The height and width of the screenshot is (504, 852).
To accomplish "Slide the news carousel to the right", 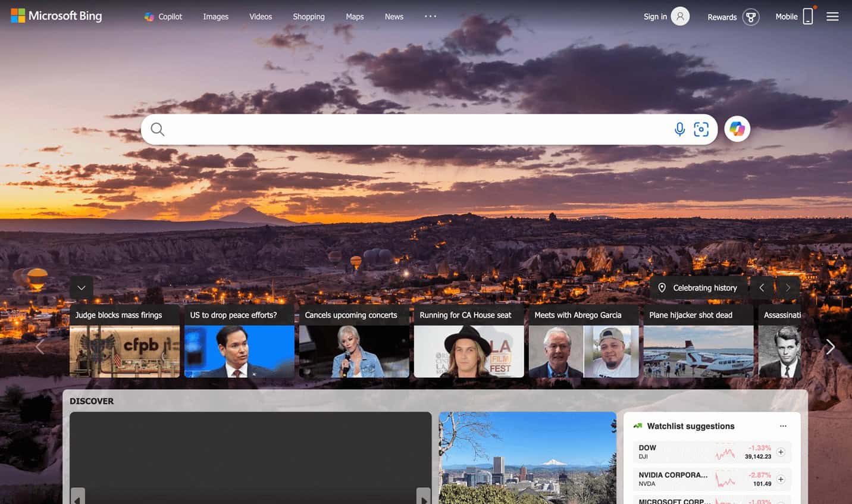I will [x=830, y=346].
